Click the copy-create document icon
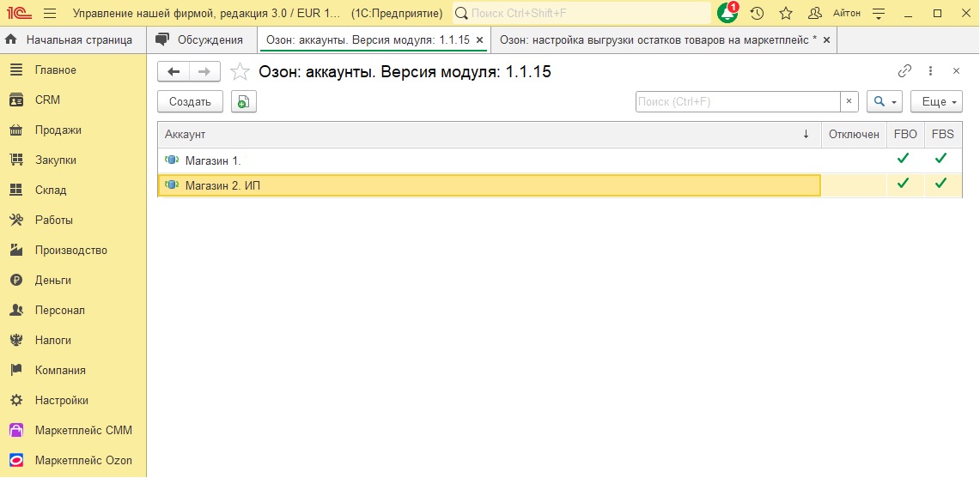Screen dimensions: 980x478 pos(243,101)
